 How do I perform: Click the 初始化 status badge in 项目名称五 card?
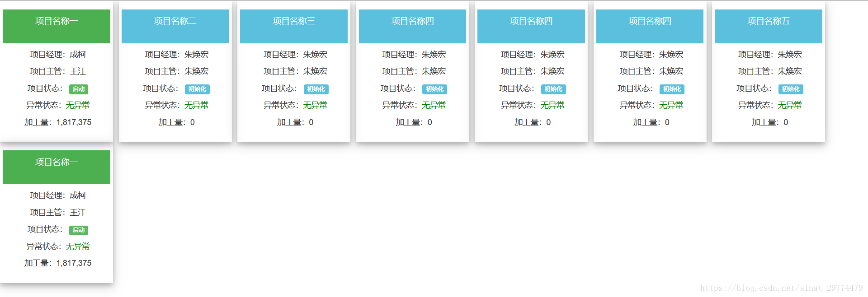tap(791, 89)
